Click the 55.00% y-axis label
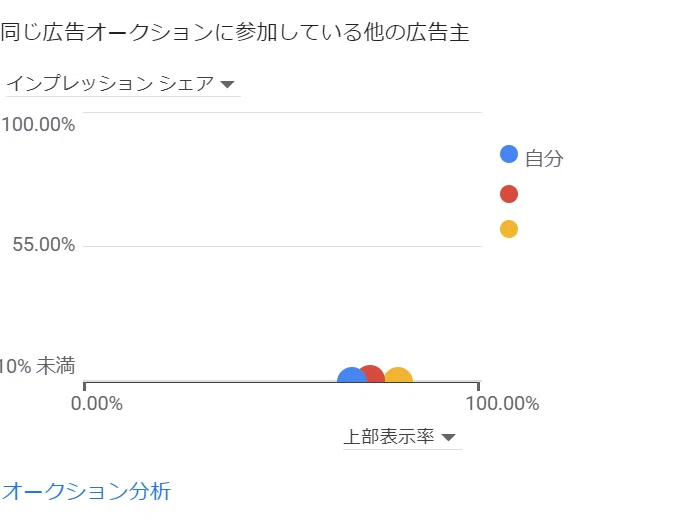 pyautogui.click(x=44, y=245)
